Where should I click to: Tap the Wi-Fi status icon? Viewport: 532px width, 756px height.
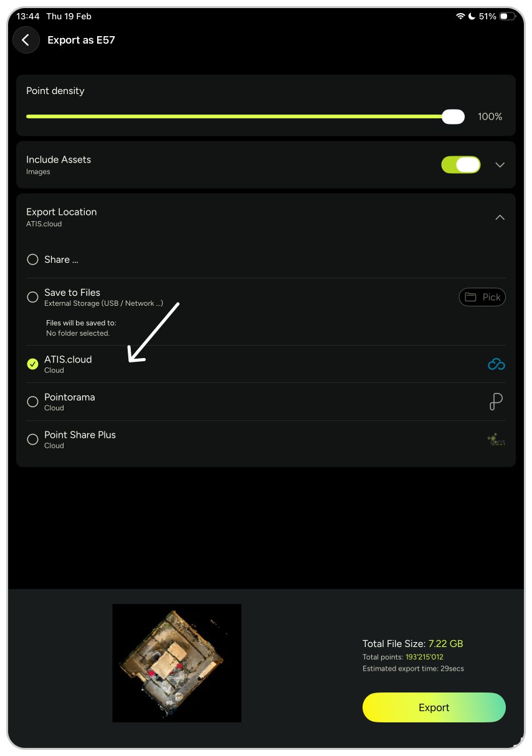(x=460, y=16)
